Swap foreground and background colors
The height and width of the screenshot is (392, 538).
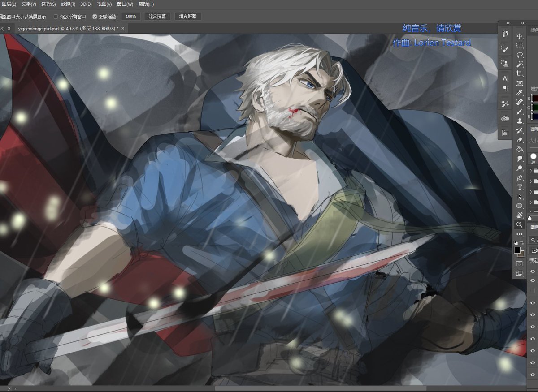[x=523, y=242]
